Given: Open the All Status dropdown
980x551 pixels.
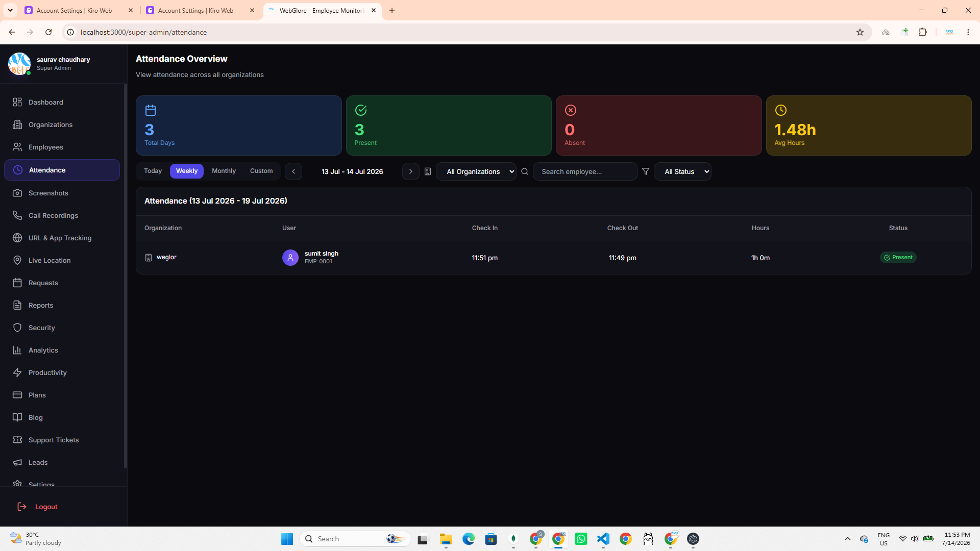Looking at the screenshot, I should coord(682,171).
